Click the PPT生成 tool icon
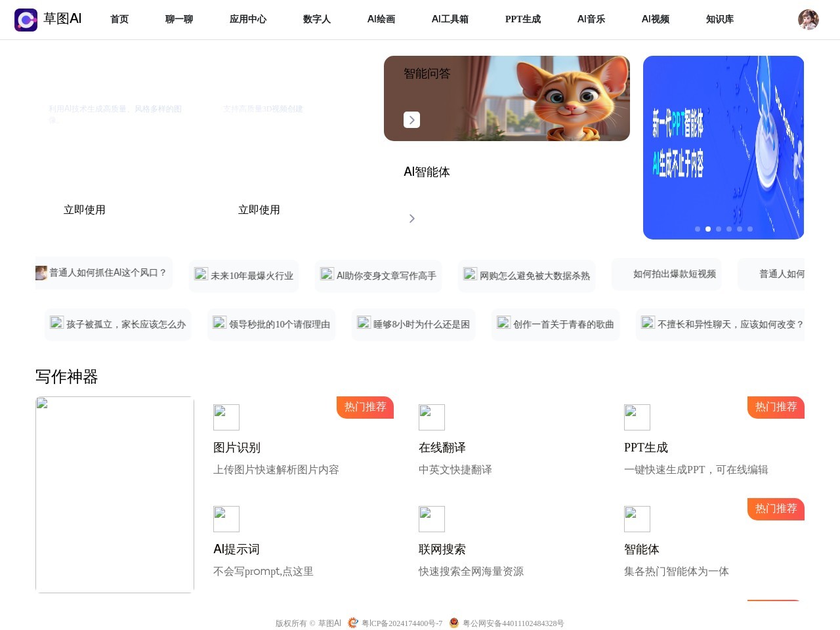 pyautogui.click(x=637, y=417)
